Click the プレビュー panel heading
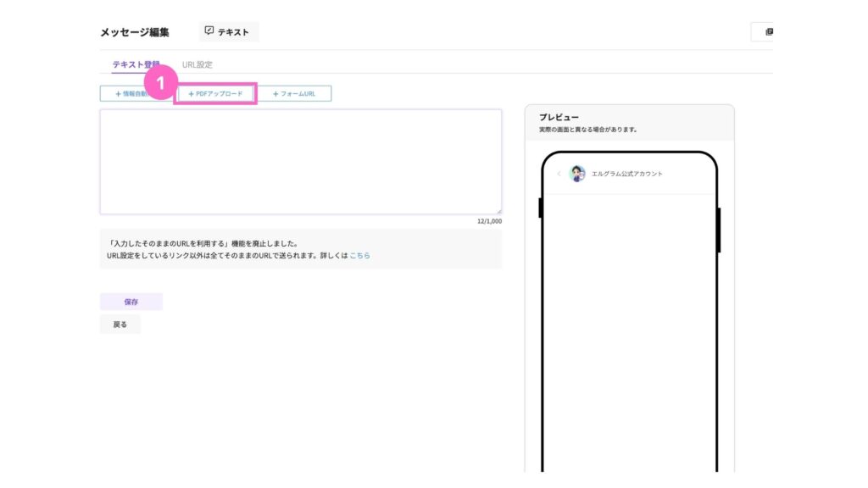The image size is (868, 488). [x=559, y=117]
